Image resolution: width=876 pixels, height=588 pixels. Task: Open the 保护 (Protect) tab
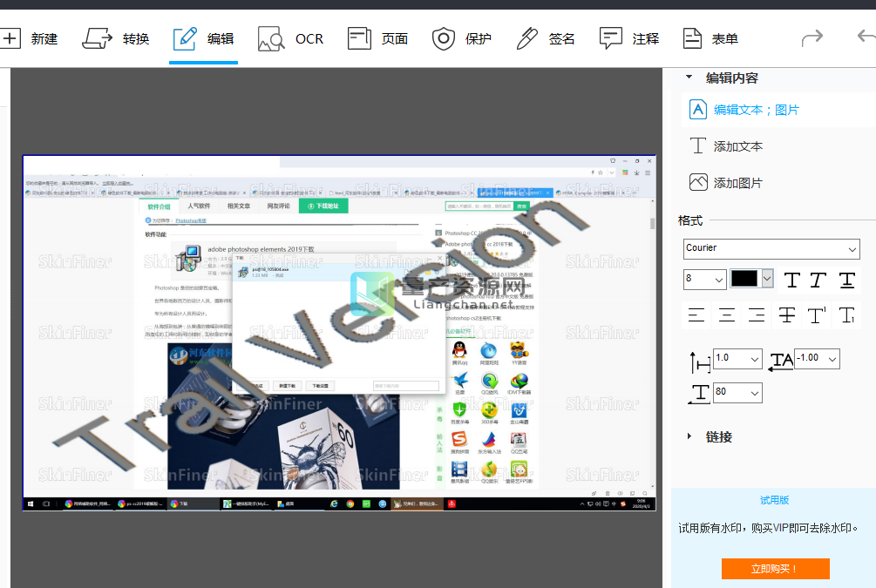click(x=461, y=38)
